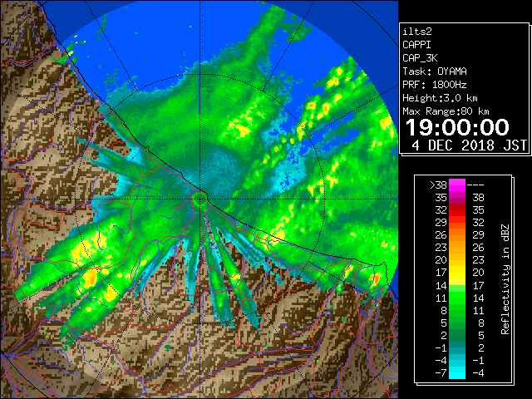Click the 19:00:00 timestamp
This screenshot has width=532, height=399.
click(x=457, y=127)
